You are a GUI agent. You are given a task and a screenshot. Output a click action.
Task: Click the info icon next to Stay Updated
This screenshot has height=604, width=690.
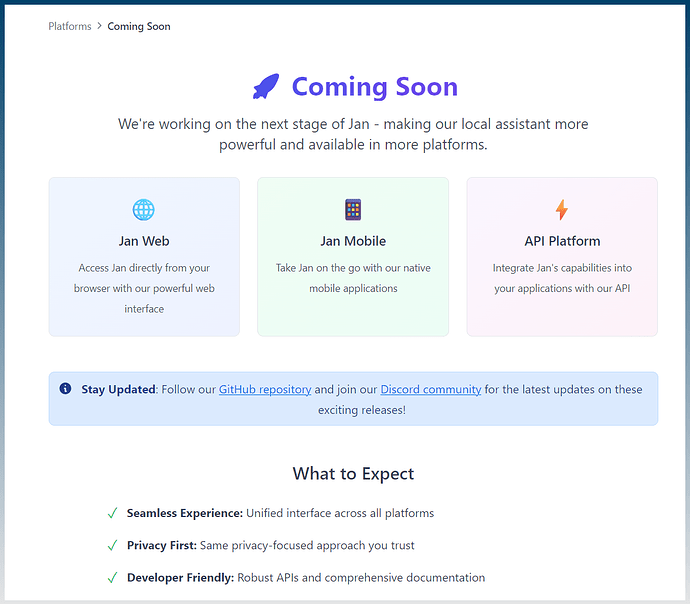pyautogui.click(x=65, y=388)
